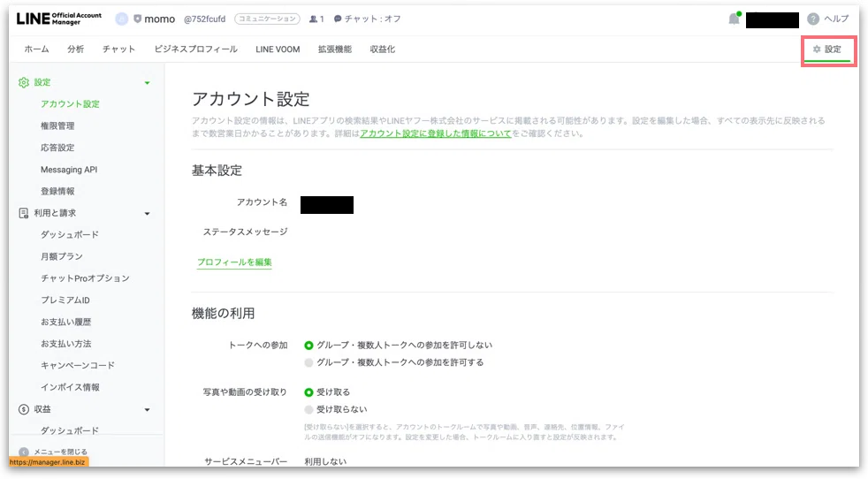Open the 拡張機能 tab
Viewport: 868px width, 479px height.
335,49
